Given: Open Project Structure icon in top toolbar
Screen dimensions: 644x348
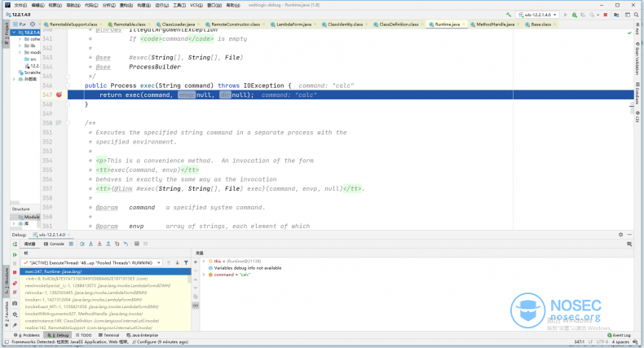Looking at the screenshot, I should [x=616, y=15].
